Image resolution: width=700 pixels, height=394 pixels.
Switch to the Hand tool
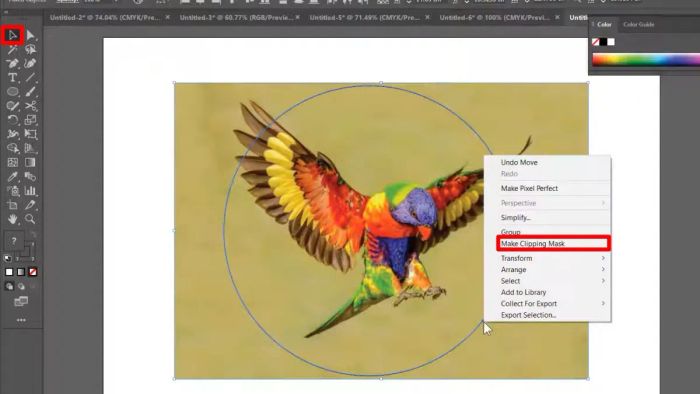point(12,219)
